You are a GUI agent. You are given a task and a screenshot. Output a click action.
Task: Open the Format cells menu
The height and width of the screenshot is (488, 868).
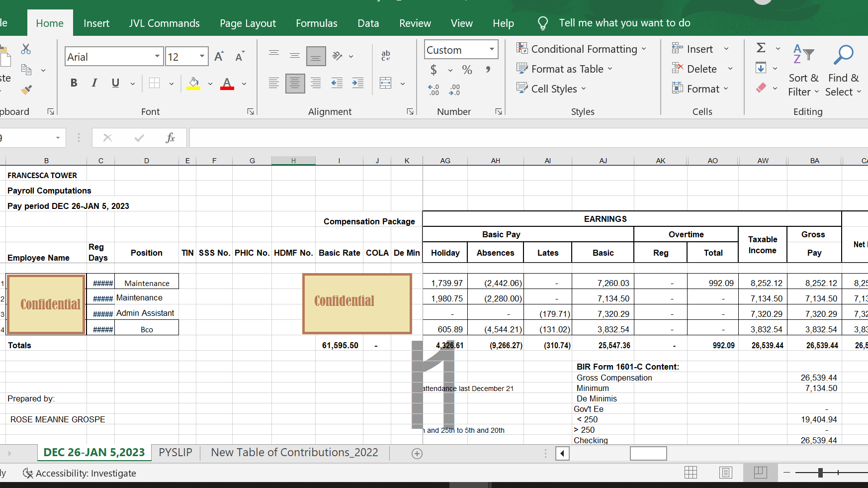point(700,89)
